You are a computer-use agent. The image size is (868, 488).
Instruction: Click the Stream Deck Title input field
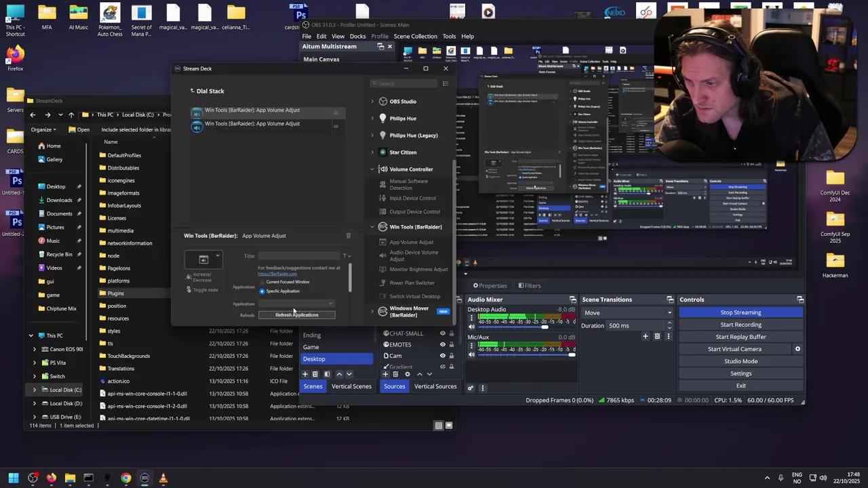click(299, 256)
